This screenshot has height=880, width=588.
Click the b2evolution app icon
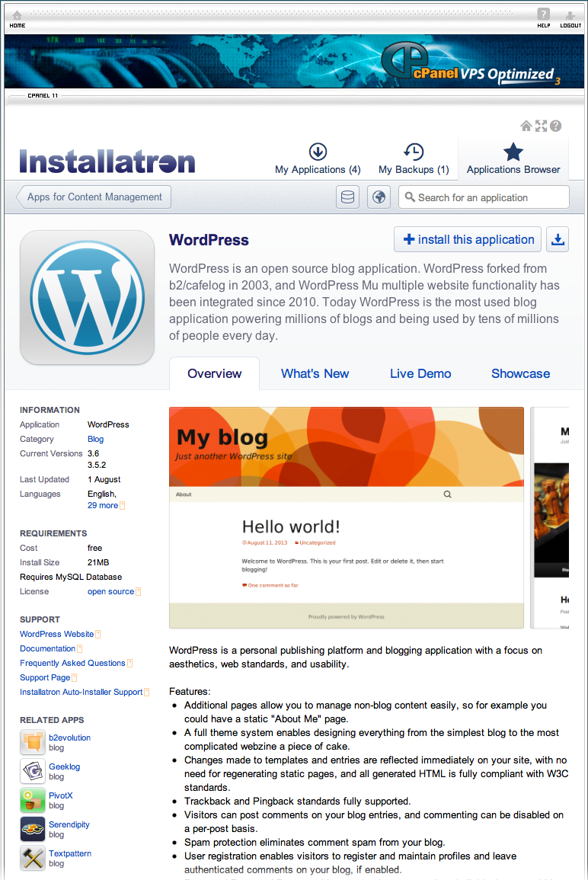coord(33,742)
